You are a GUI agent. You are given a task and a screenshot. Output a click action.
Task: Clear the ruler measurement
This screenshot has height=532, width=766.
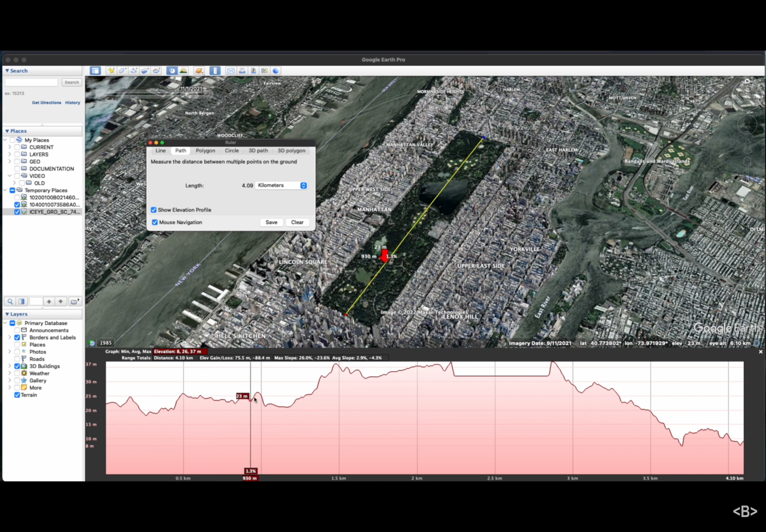pos(297,222)
